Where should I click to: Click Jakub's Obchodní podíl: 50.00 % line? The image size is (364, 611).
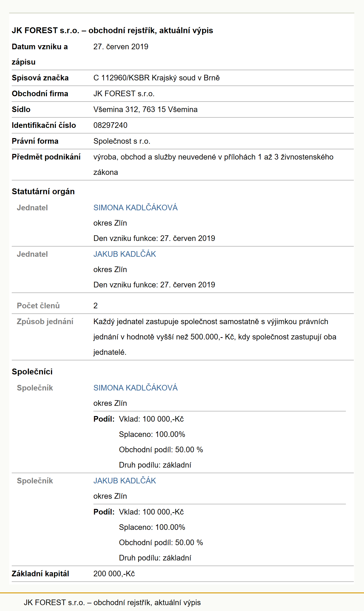pos(161,542)
